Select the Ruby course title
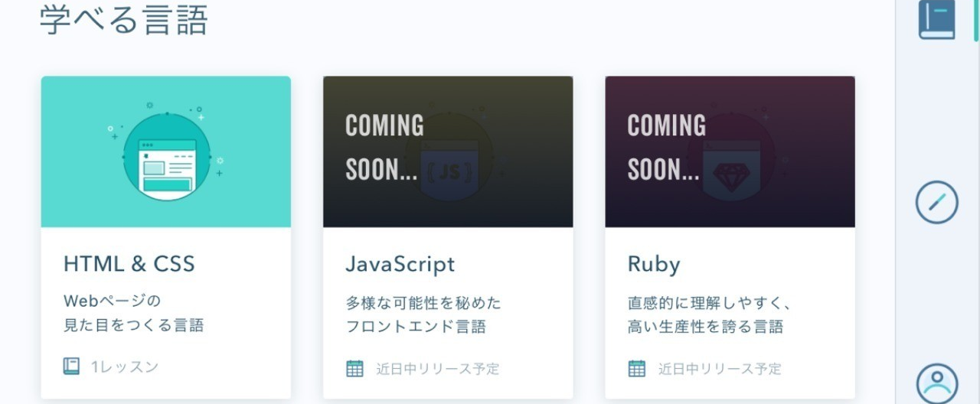Screen dimensions: 980x404 click(x=654, y=265)
